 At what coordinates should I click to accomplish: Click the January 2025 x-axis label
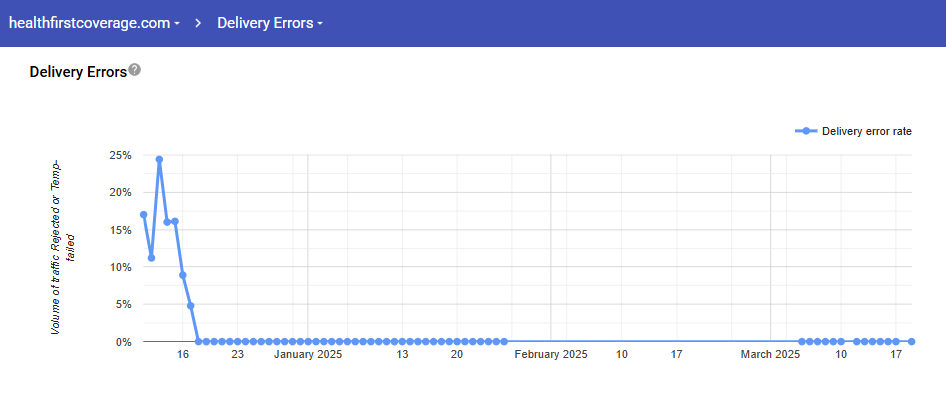pyautogui.click(x=308, y=355)
